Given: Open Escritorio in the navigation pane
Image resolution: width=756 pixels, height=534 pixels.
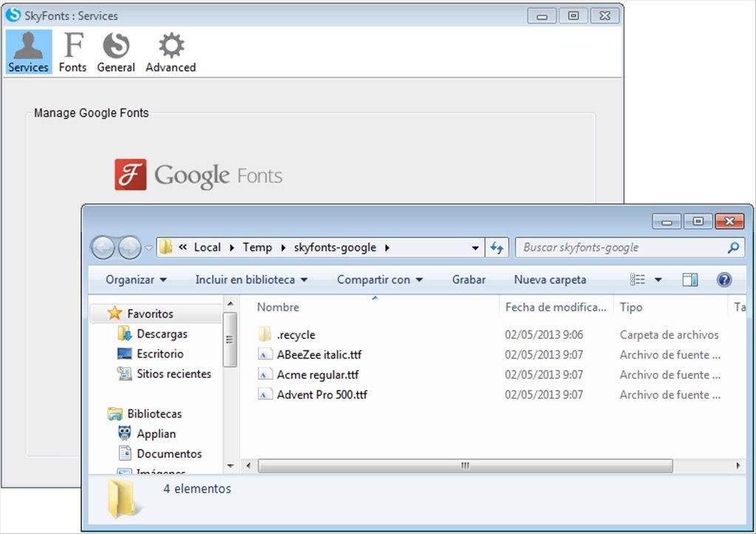Looking at the screenshot, I should pos(160,354).
